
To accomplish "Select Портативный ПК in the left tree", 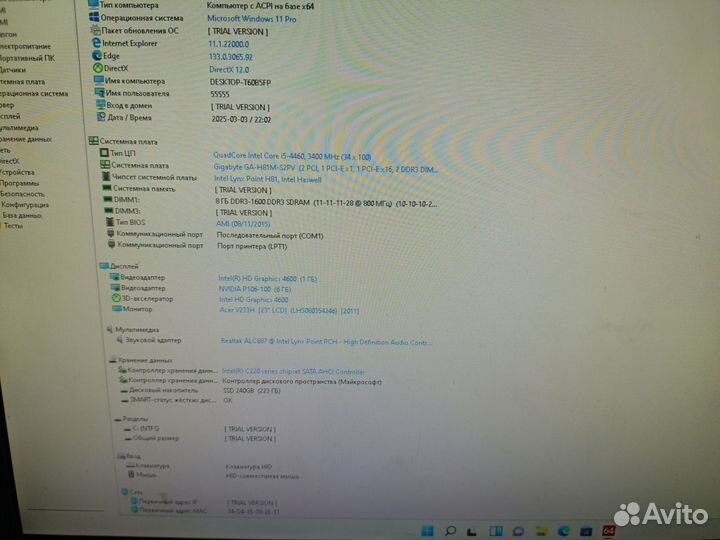I will [x=28, y=58].
